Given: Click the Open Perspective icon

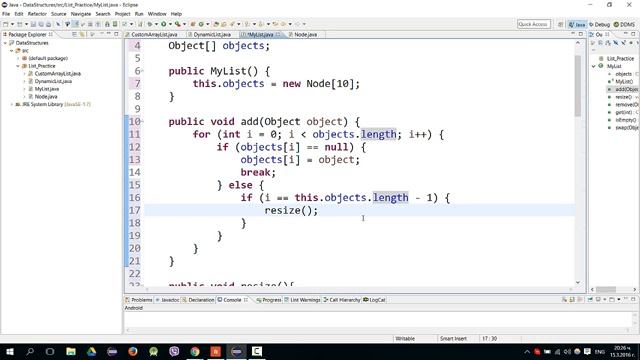Looking at the screenshot, I should 560,24.
